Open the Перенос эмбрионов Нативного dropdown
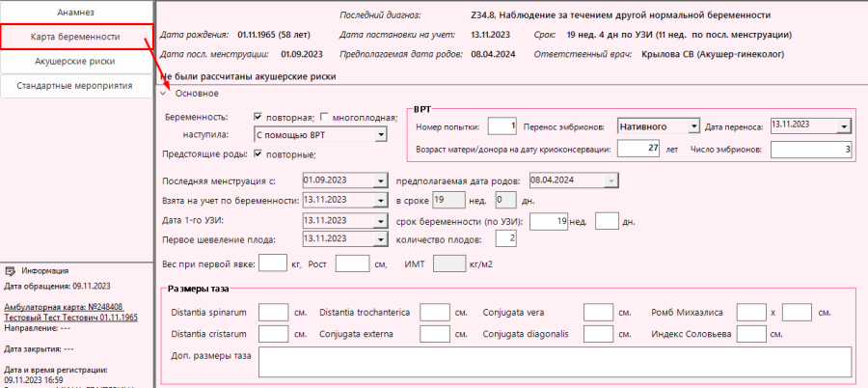This screenshot has height=388, width=868. 694,126
